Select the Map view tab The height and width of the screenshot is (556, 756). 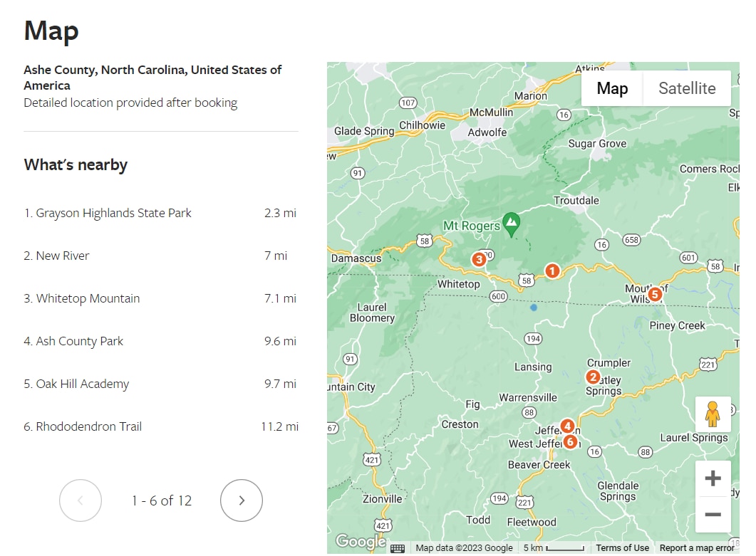(x=612, y=88)
